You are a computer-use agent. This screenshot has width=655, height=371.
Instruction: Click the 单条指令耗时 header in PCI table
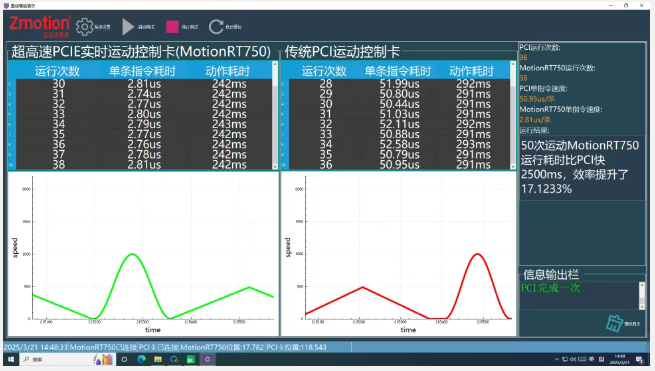(398, 71)
